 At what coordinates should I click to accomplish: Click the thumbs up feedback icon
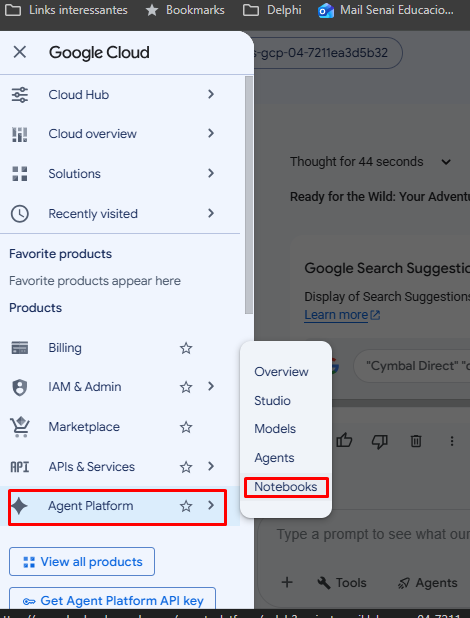pos(344,441)
